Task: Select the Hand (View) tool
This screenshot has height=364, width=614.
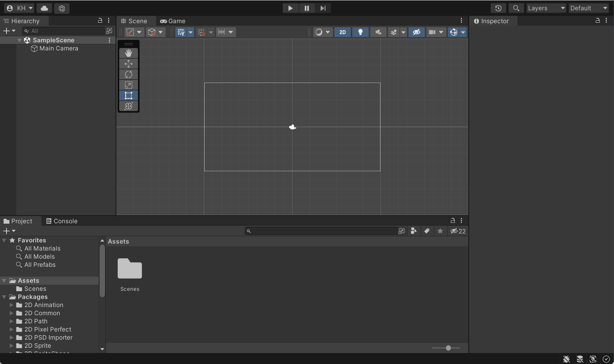Action: point(129,53)
